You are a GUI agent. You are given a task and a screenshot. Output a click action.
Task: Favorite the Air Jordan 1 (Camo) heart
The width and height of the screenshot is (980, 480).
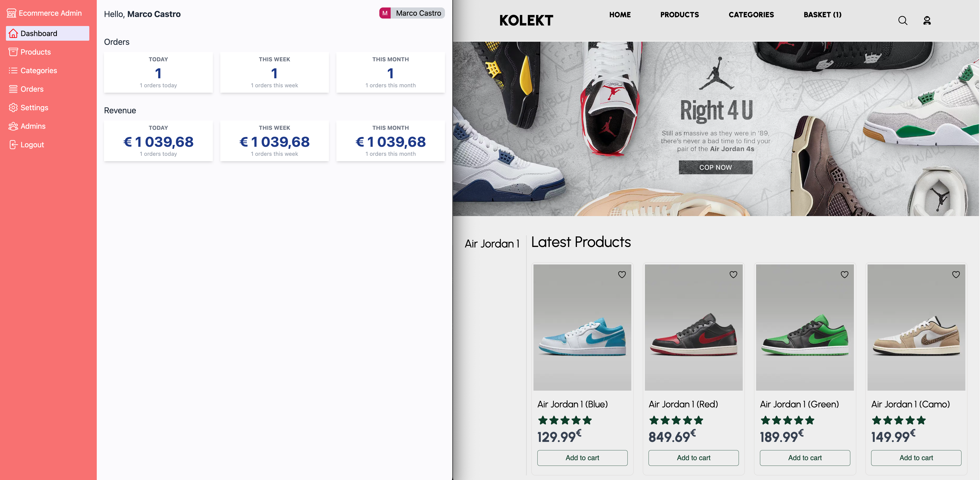click(956, 275)
